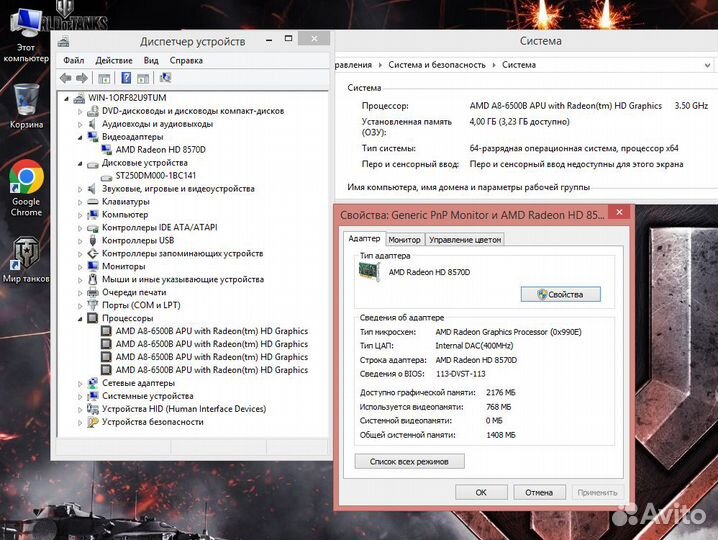Collapse the Процессоры category

tap(80, 318)
